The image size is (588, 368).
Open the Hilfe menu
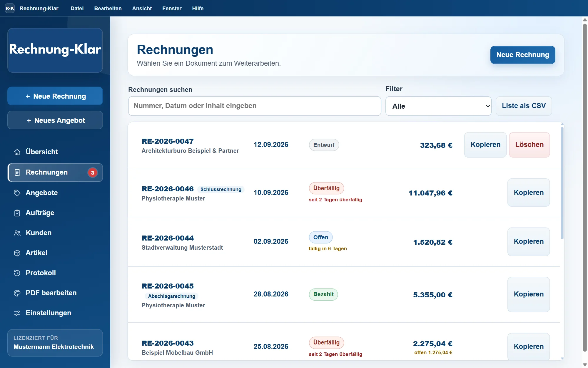tap(198, 9)
